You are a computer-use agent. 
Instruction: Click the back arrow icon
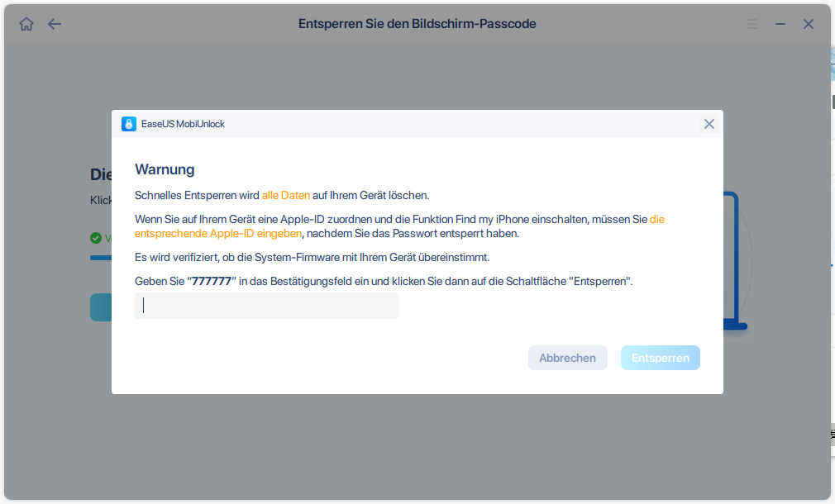click(x=55, y=24)
